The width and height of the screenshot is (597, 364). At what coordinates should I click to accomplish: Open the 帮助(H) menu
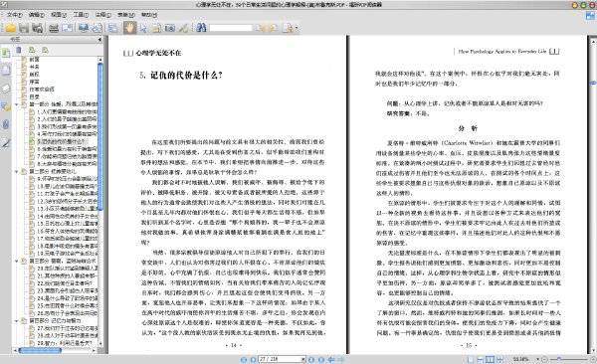coord(149,15)
